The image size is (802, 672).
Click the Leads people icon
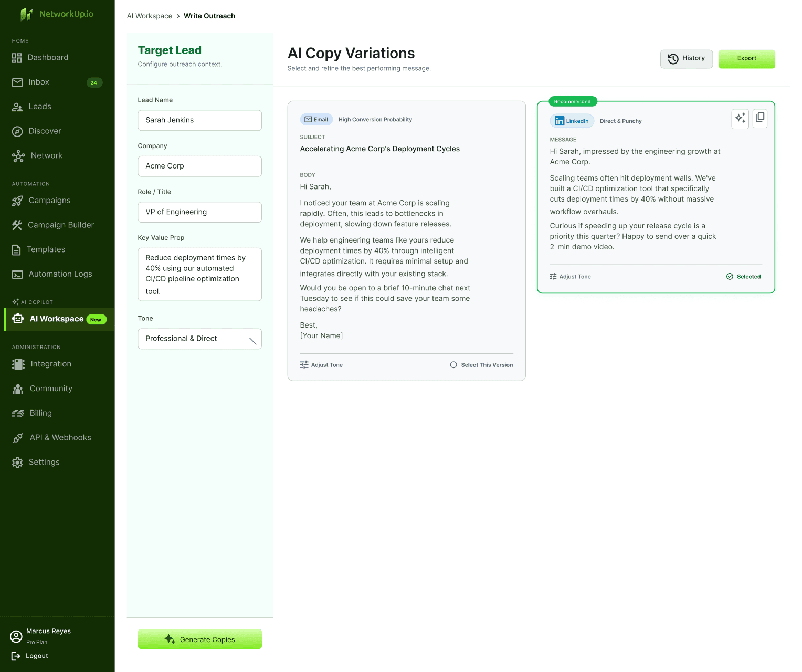[17, 107]
